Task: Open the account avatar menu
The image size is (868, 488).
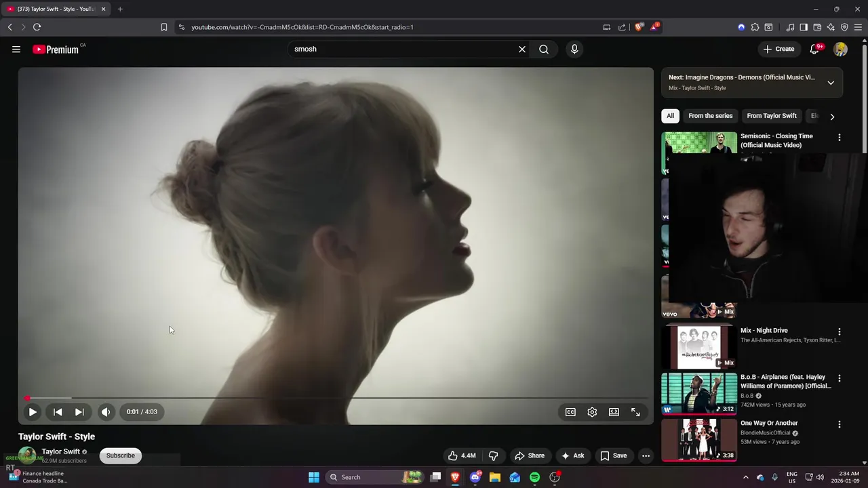Action: pos(841,49)
